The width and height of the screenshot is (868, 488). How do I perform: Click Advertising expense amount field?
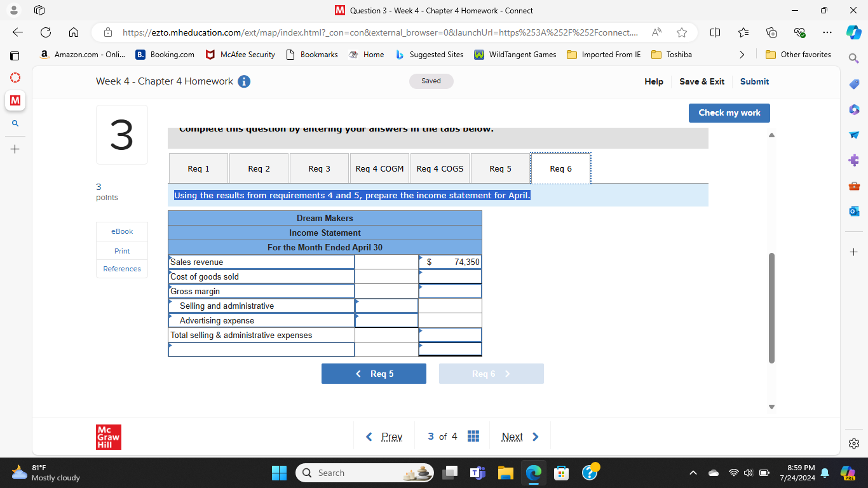click(386, 320)
